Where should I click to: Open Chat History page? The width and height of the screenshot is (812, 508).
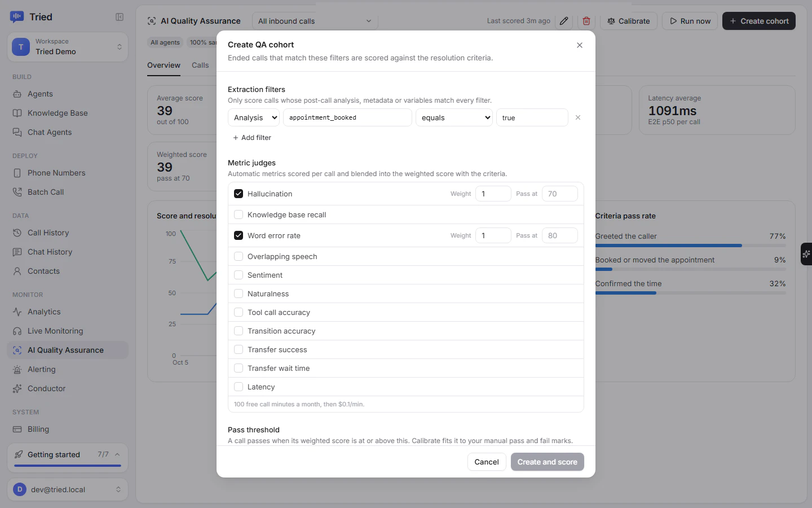[68, 252]
